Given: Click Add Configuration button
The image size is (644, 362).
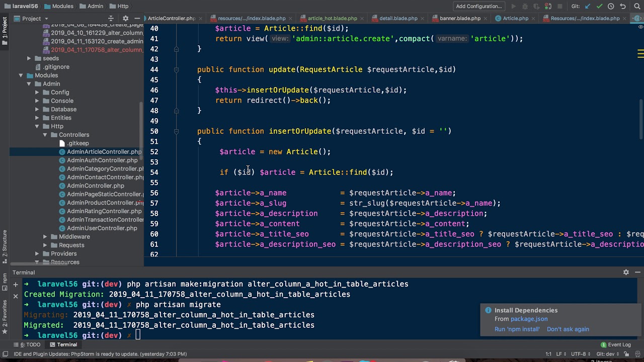Looking at the screenshot, I should [479, 7].
